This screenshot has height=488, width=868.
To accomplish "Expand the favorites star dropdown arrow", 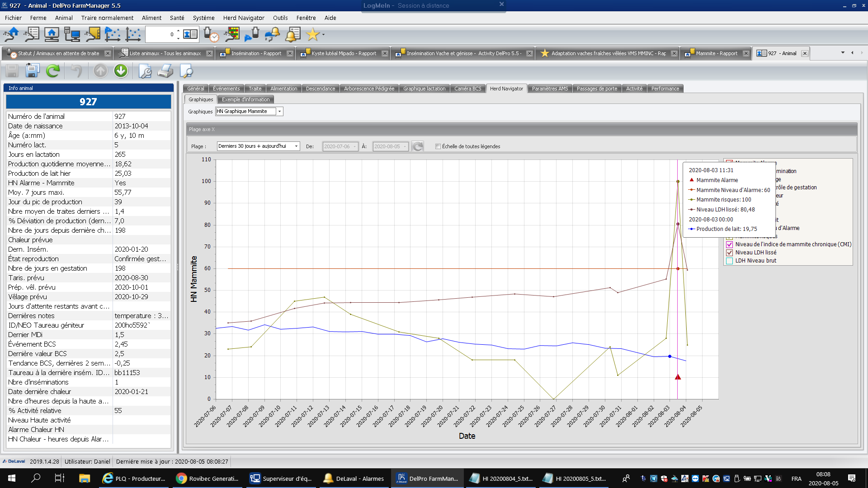I will point(323,34).
